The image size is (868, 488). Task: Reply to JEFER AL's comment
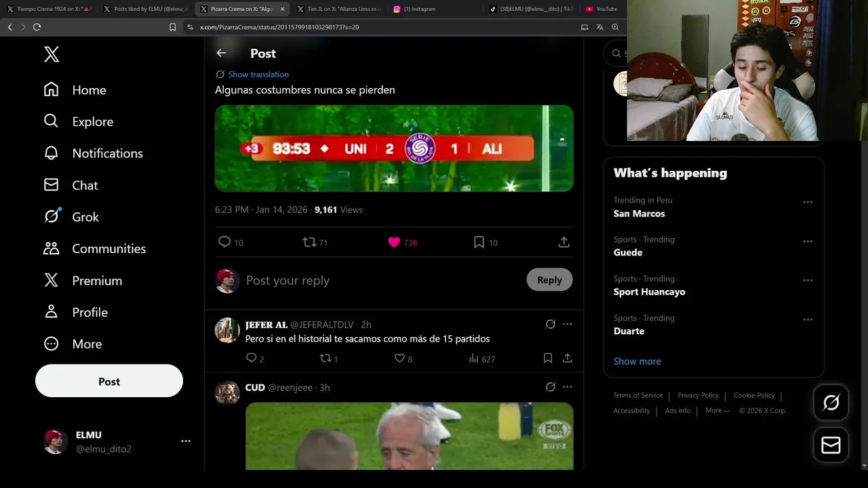tap(251, 358)
